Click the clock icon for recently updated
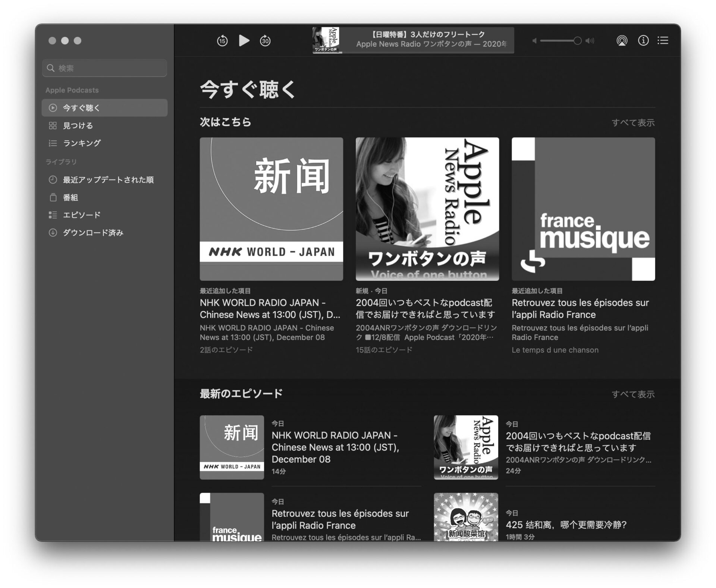The width and height of the screenshot is (716, 588). [x=53, y=180]
